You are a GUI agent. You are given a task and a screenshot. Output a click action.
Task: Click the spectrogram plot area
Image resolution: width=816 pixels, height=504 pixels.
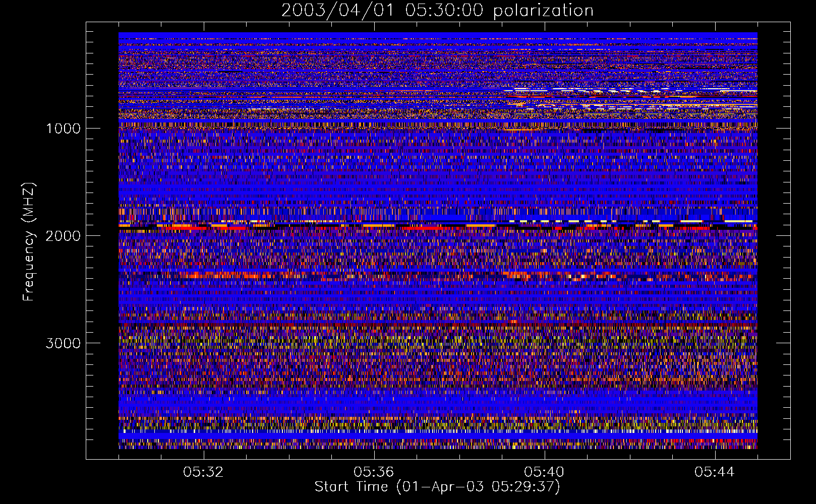[438, 240]
